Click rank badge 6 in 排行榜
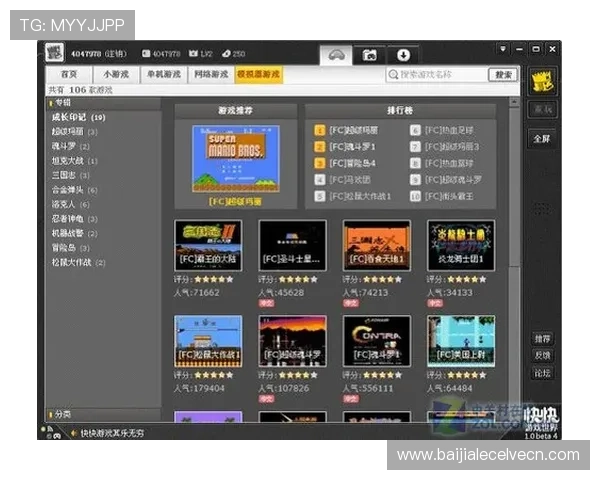The height and width of the screenshot is (480, 600). click(x=415, y=131)
